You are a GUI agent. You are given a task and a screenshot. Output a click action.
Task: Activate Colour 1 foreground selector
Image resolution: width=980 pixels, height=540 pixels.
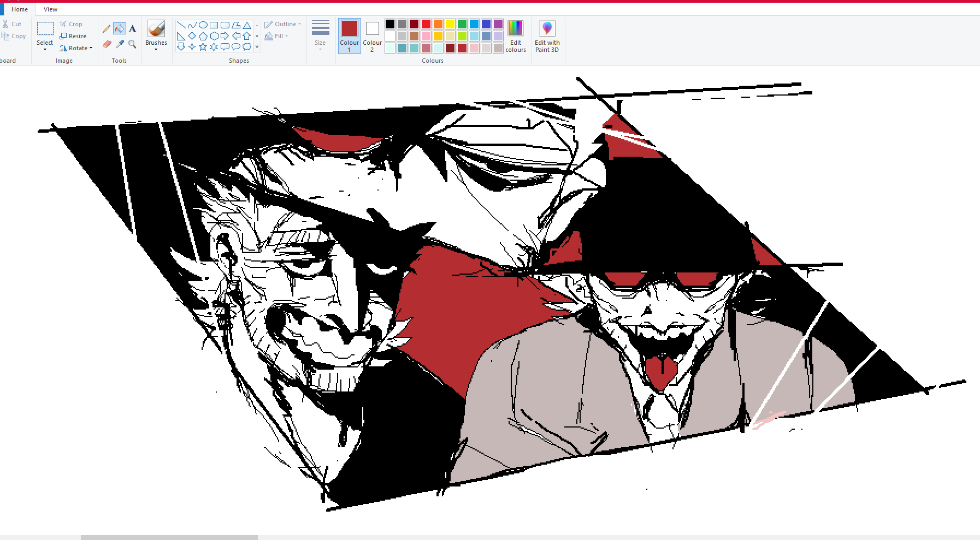tap(349, 36)
